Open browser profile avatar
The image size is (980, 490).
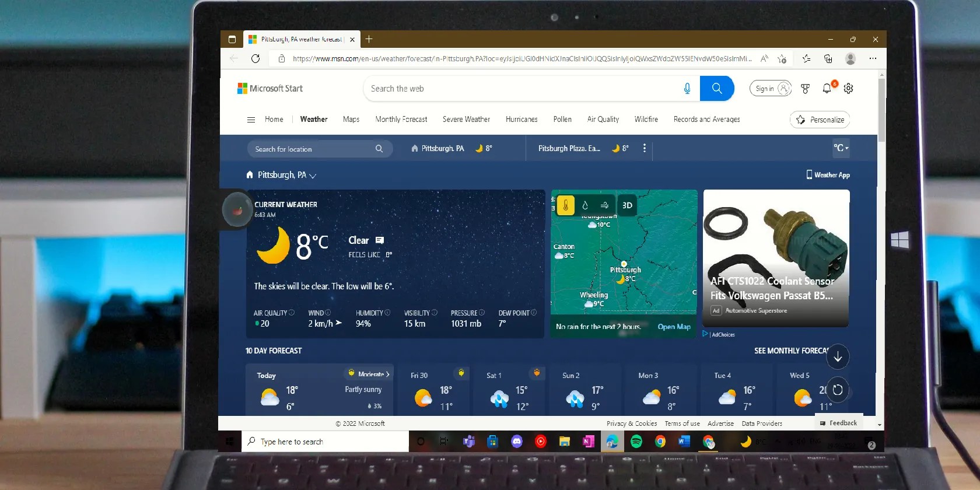(x=850, y=58)
